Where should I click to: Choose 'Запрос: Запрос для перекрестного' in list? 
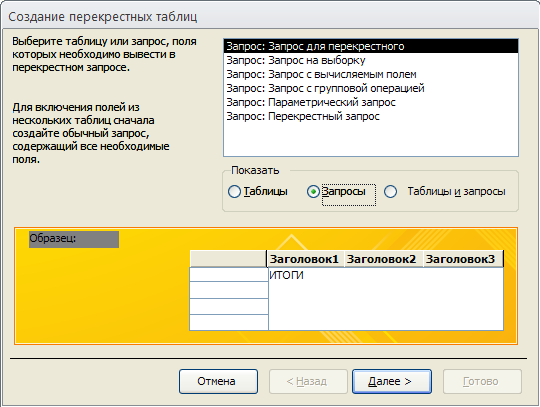(371, 46)
